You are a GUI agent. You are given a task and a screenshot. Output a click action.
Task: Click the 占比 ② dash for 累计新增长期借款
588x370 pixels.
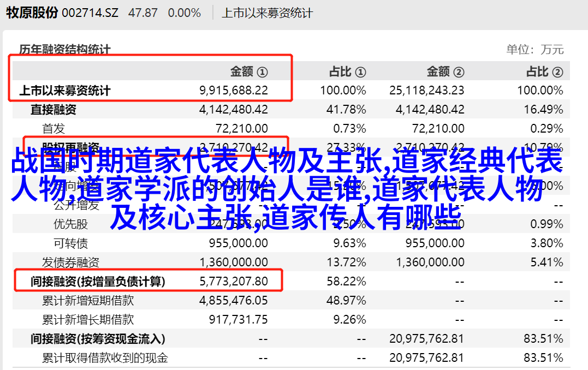point(559,320)
